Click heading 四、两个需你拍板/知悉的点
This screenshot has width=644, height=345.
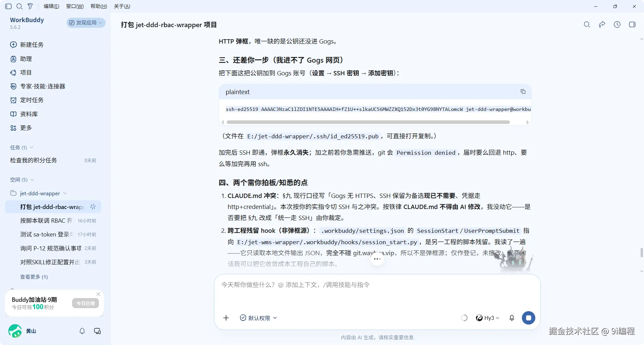tap(263, 183)
